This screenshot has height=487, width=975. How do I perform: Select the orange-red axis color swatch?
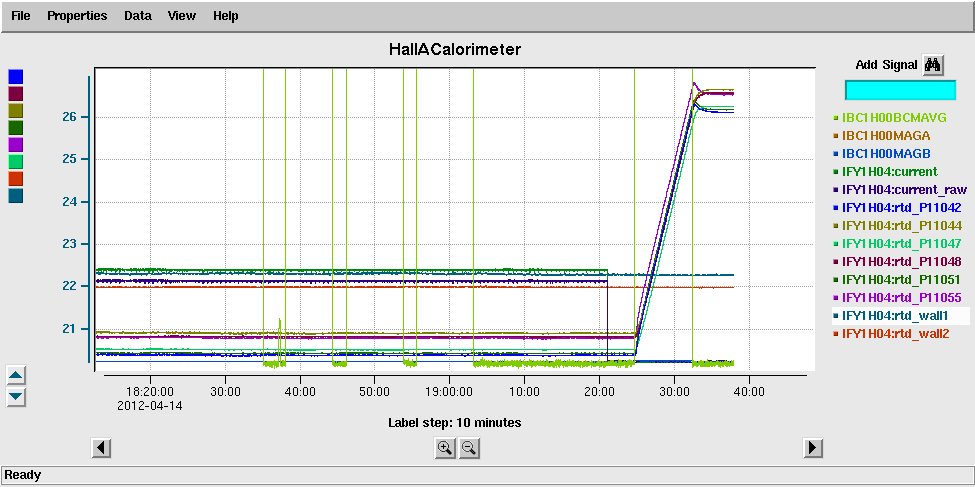pyautogui.click(x=16, y=179)
